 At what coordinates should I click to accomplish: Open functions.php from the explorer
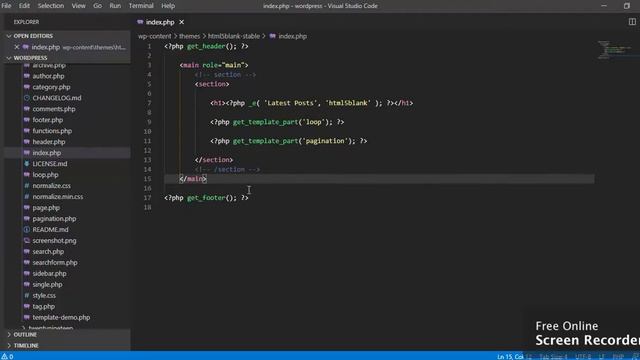[x=52, y=131]
